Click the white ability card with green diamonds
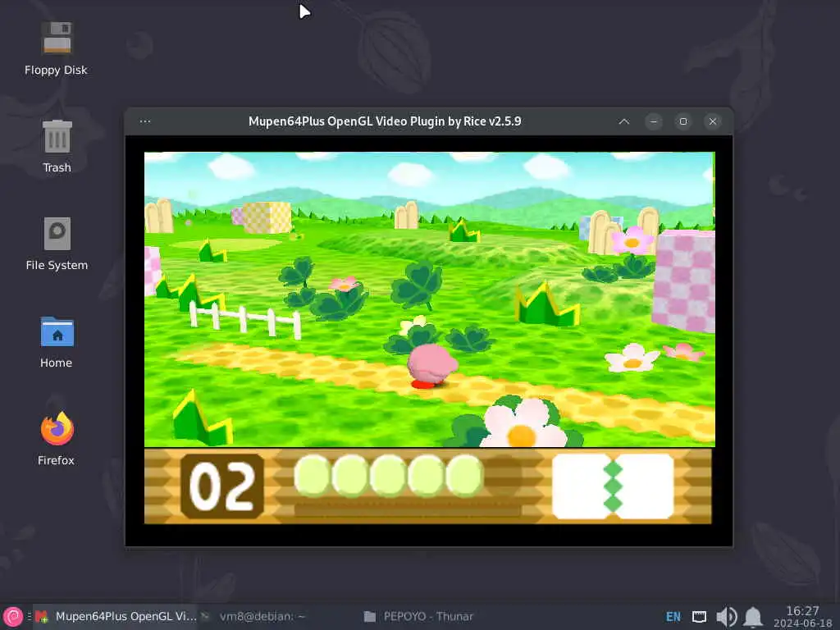This screenshot has height=630, width=840. [x=613, y=486]
